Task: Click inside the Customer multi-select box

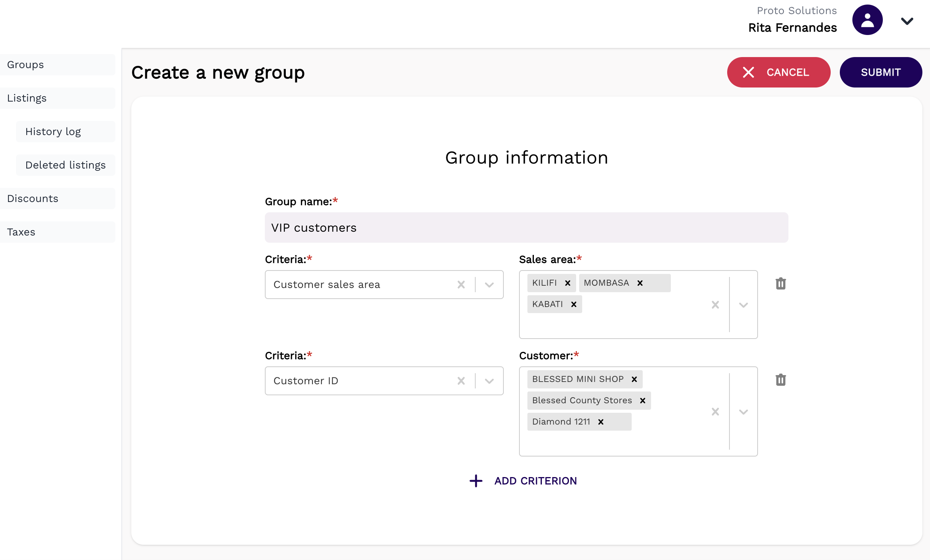Action: point(639,411)
